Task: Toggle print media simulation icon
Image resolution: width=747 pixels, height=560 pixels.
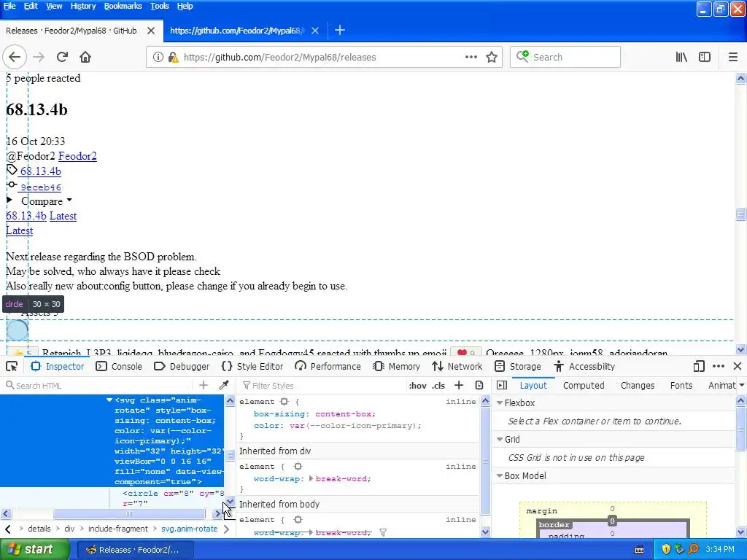Action: click(479, 385)
